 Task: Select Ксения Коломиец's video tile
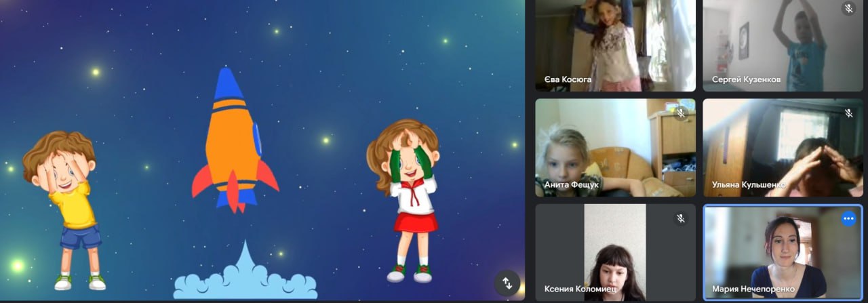(x=614, y=251)
